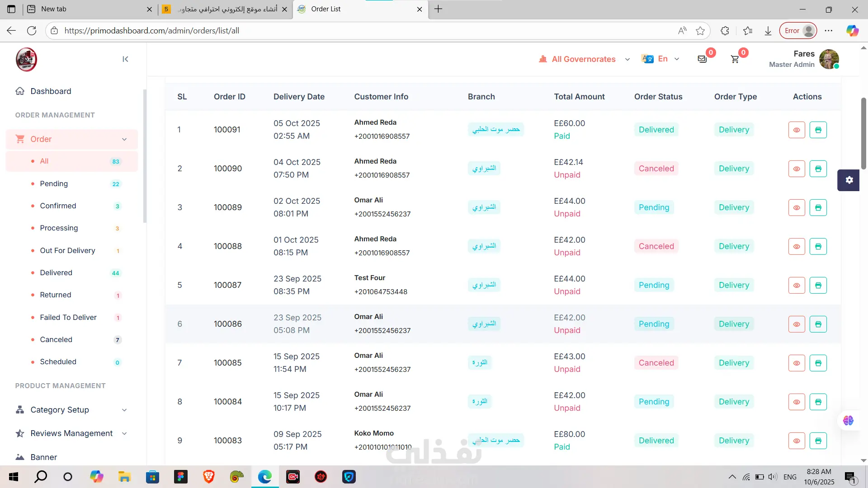Open the floating settings gear button
The image size is (868, 488).
(x=849, y=180)
